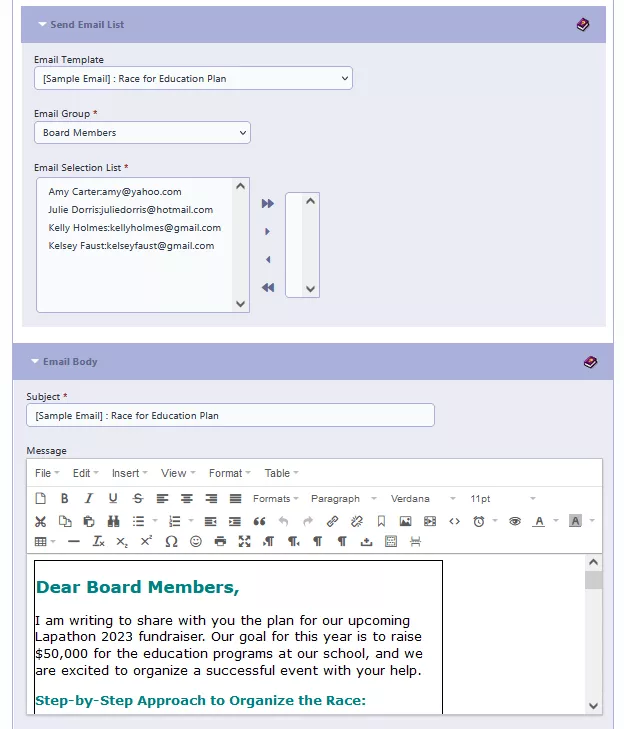Image resolution: width=624 pixels, height=729 pixels.
Task: Insert special character omega
Action: pyautogui.click(x=171, y=541)
